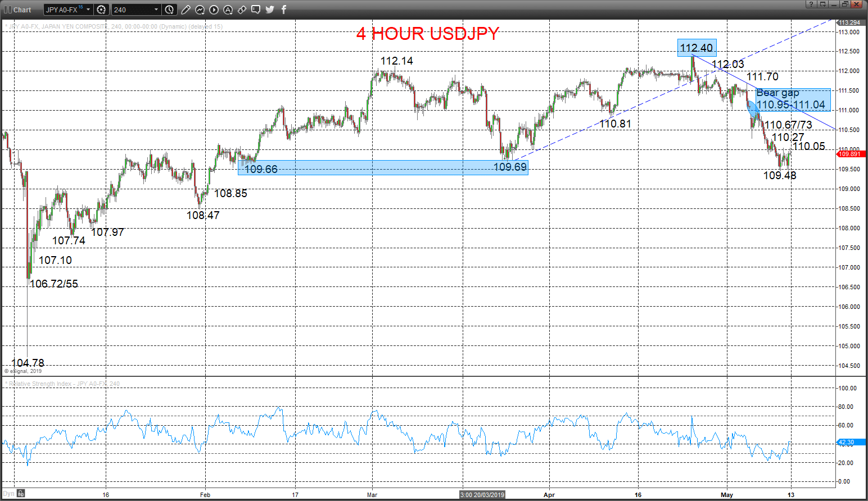Share chart via Twitter icon
Viewport: 868px width, 501px height.
(270, 10)
